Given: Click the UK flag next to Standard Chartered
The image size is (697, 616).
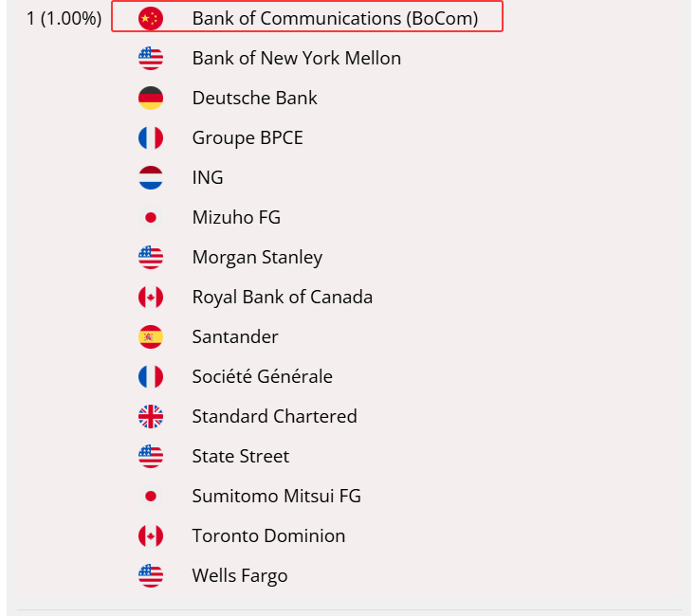Looking at the screenshot, I should tap(151, 416).
